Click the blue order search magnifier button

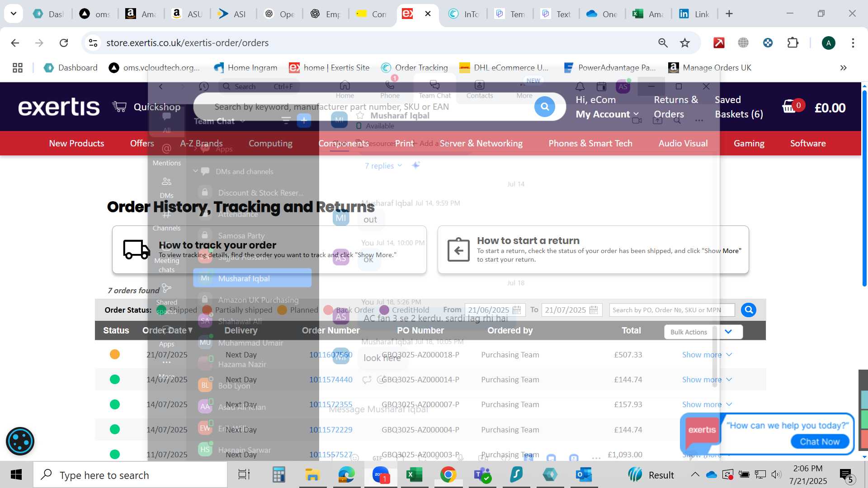(749, 310)
